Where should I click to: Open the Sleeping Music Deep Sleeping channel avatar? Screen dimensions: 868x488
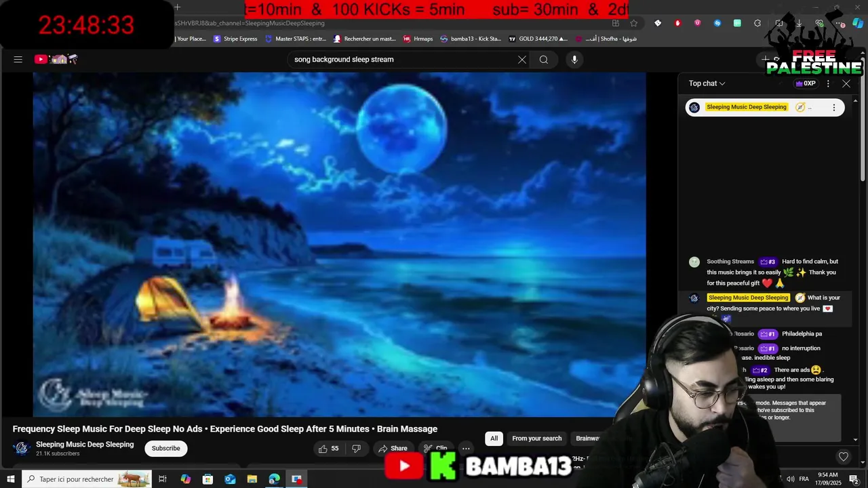click(x=22, y=448)
